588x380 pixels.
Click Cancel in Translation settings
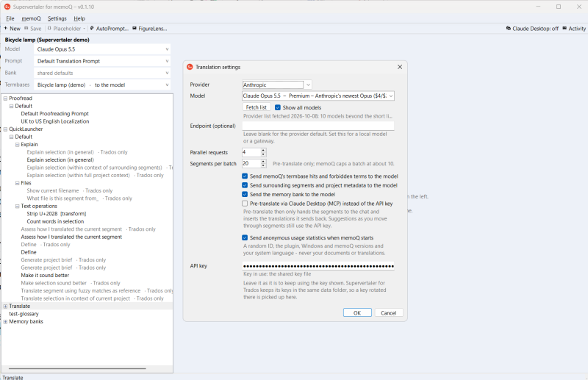point(389,313)
